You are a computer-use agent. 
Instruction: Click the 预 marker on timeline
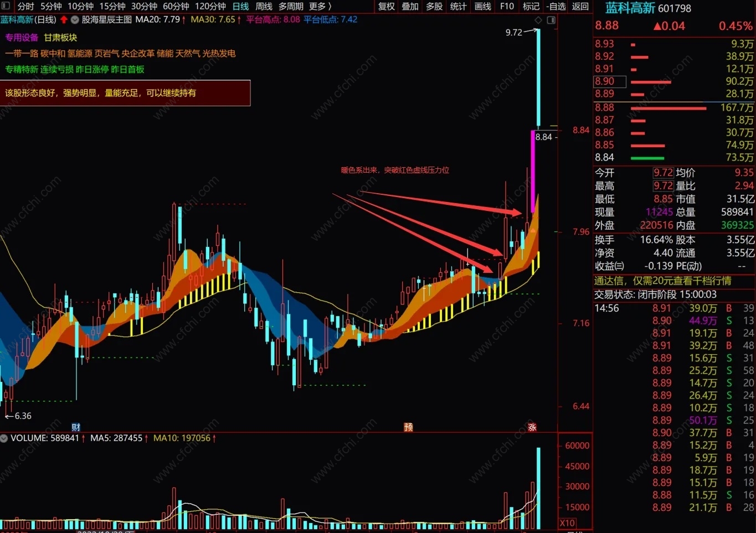pos(408,427)
